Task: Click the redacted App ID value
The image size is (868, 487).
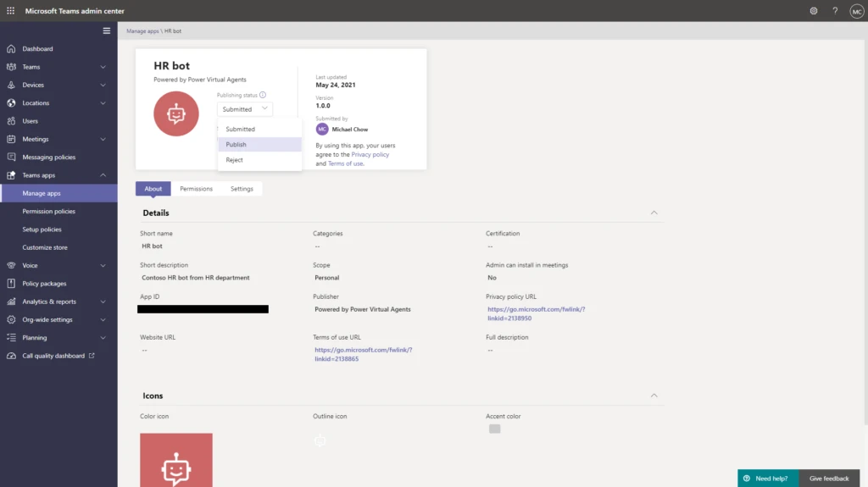Action: tap(203, 309)
